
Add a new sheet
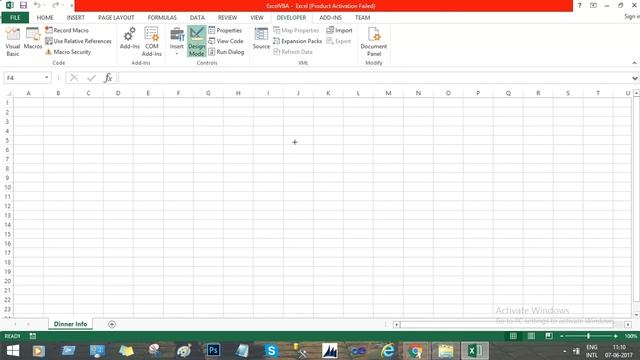pyautogui.click(x=112, y=324)
